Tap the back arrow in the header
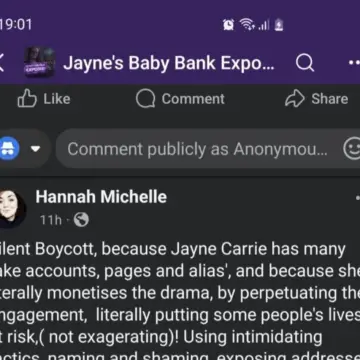Viewport: 360px width, 360px height. point(2,63)
